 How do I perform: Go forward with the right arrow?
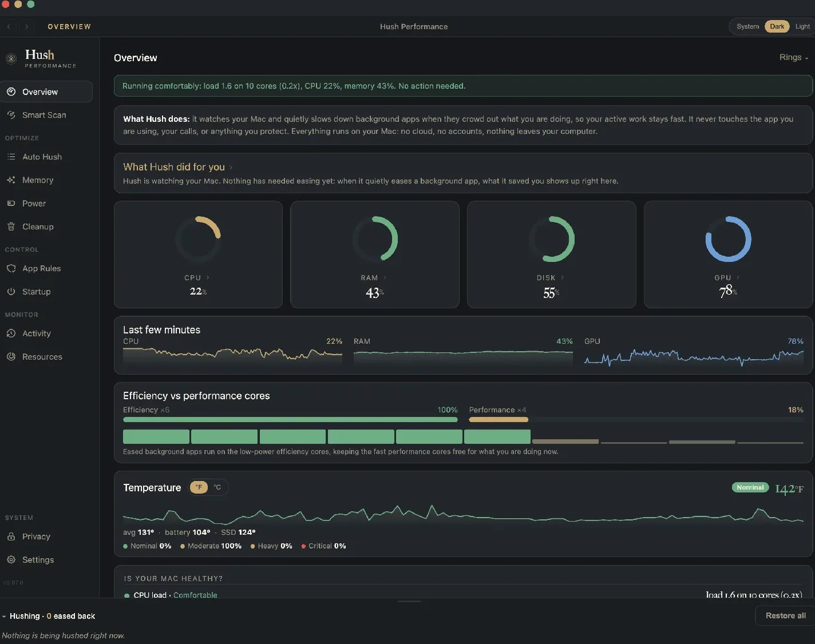point(26,26)
